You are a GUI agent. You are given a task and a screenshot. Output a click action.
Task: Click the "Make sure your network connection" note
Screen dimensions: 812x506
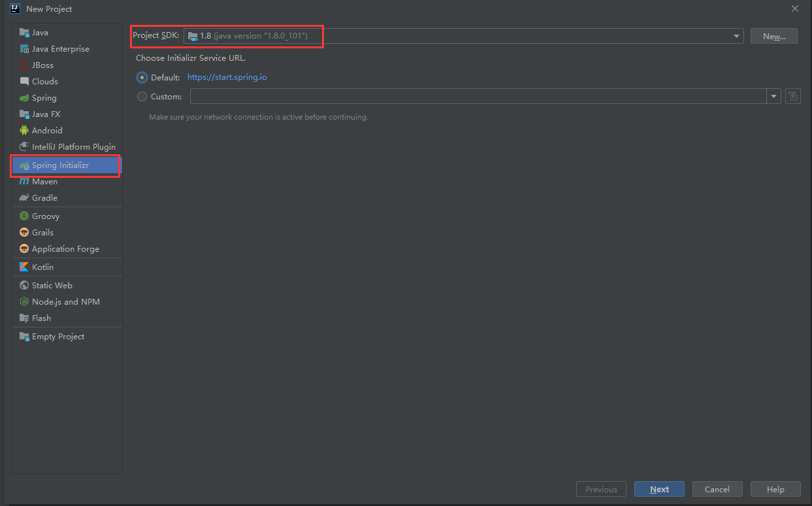pos(259,117)
